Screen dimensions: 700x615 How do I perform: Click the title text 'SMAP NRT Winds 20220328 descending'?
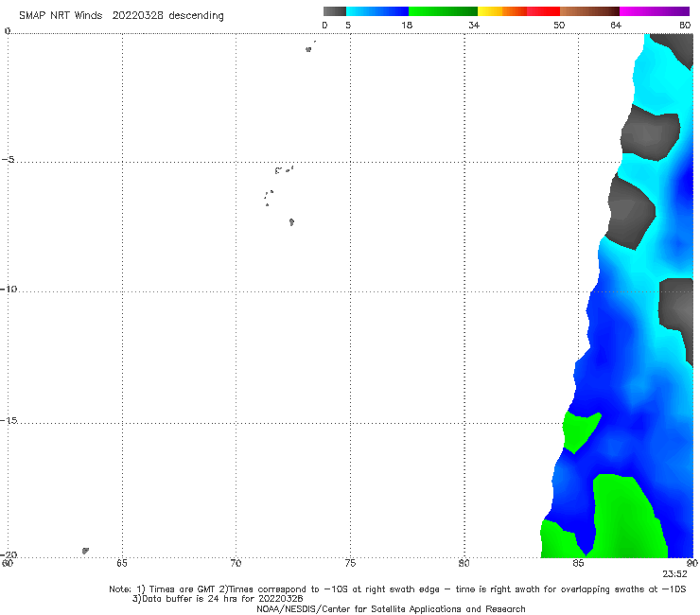click(121, 16)
